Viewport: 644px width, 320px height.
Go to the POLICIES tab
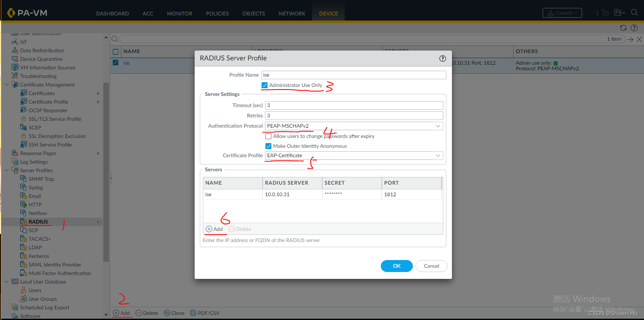[217, 13]
